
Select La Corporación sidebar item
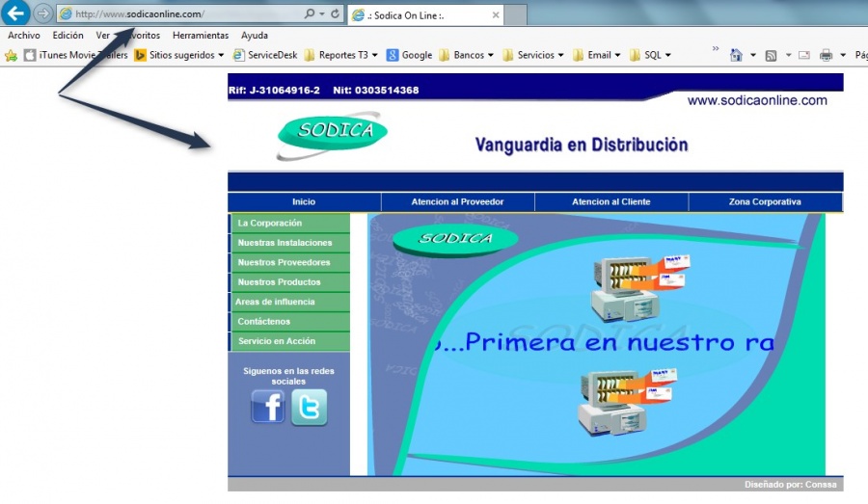[x=289, y=223]
